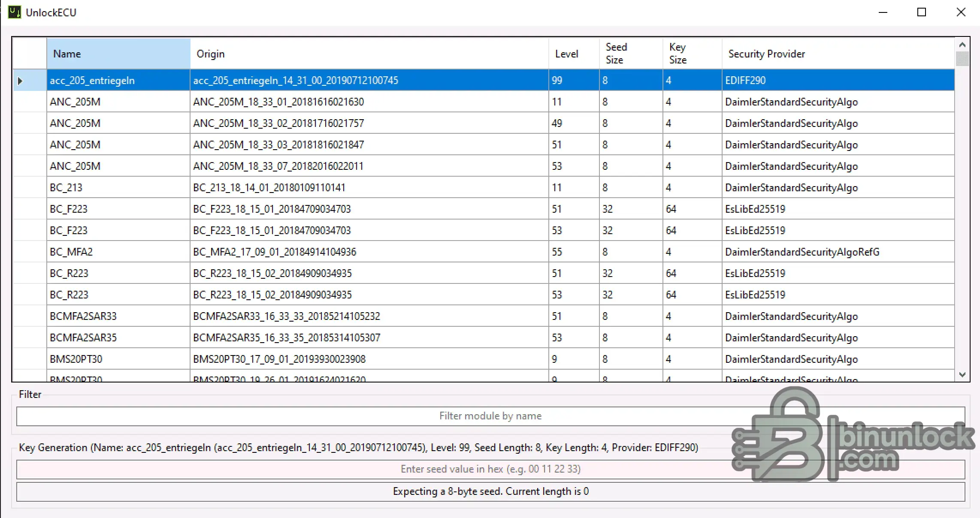Select origin cell ANC_205M_18_33_07_20182016022011
The height and width of the screenshot is (518, 980).
coord(369,166)
